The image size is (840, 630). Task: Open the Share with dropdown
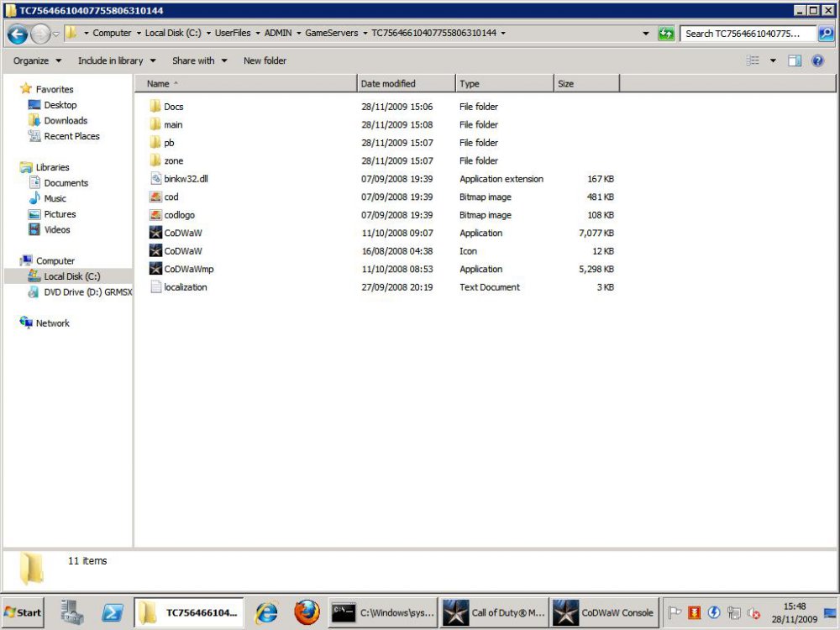coord(199,60)
